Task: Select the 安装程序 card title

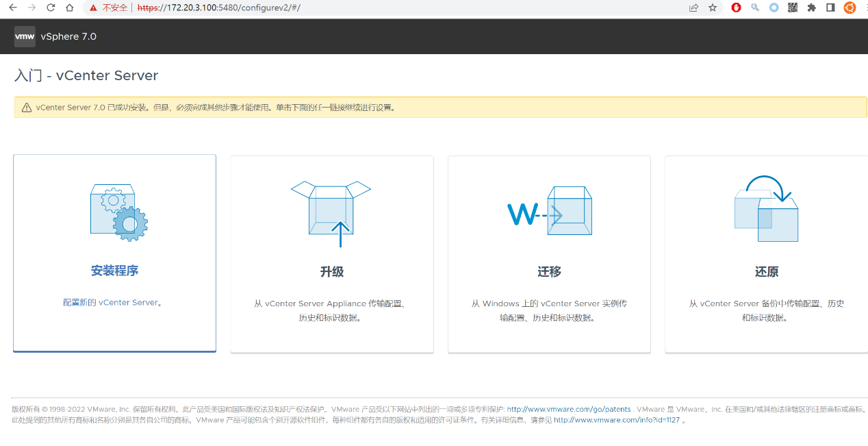Action: pos(114,271)
